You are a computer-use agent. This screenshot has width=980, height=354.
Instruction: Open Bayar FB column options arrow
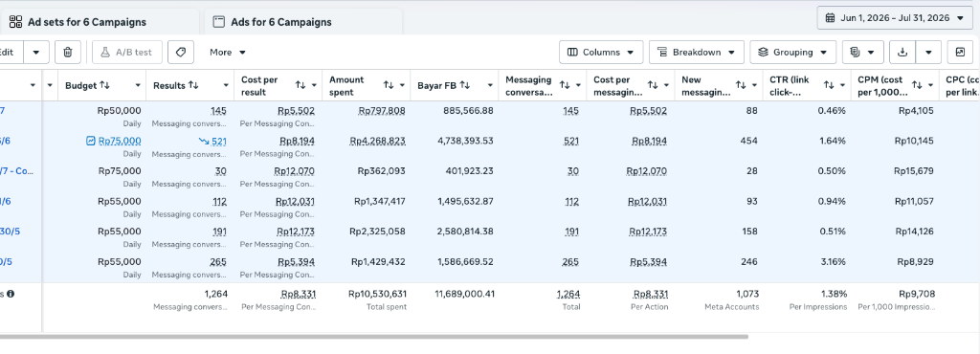(491, 85)
